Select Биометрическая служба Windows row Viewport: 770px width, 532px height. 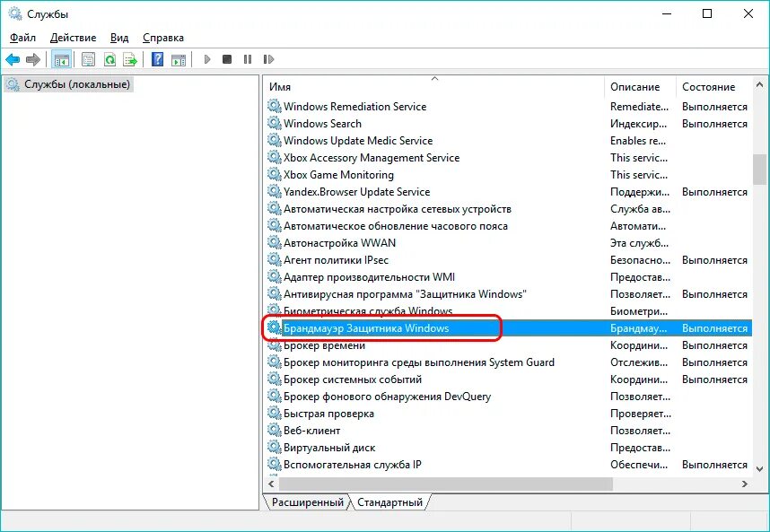[x=508, y=311]
